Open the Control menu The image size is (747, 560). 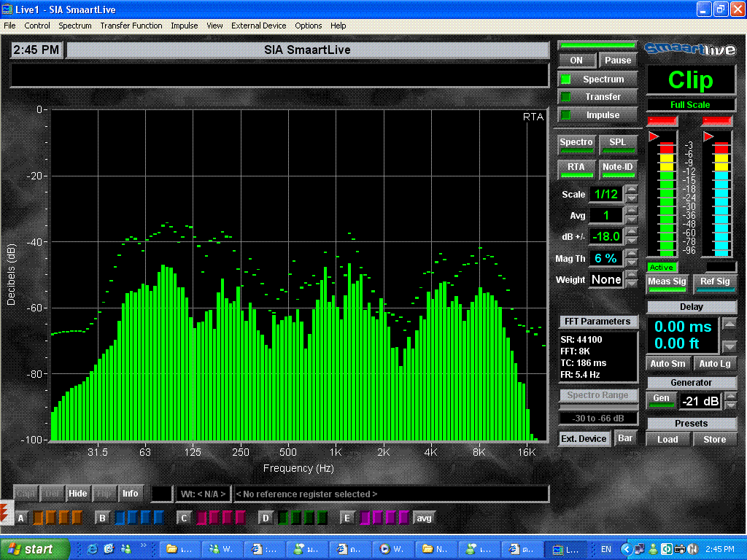pos(37,26)
